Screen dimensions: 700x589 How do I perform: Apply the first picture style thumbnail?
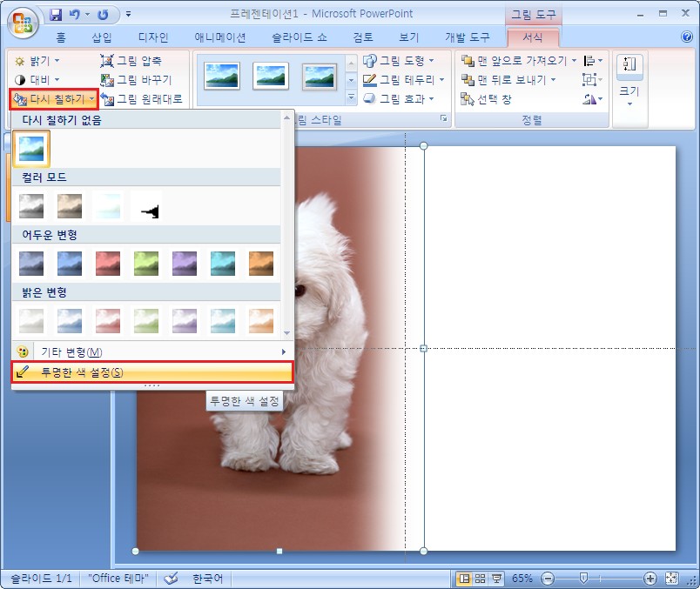point(222,76)
